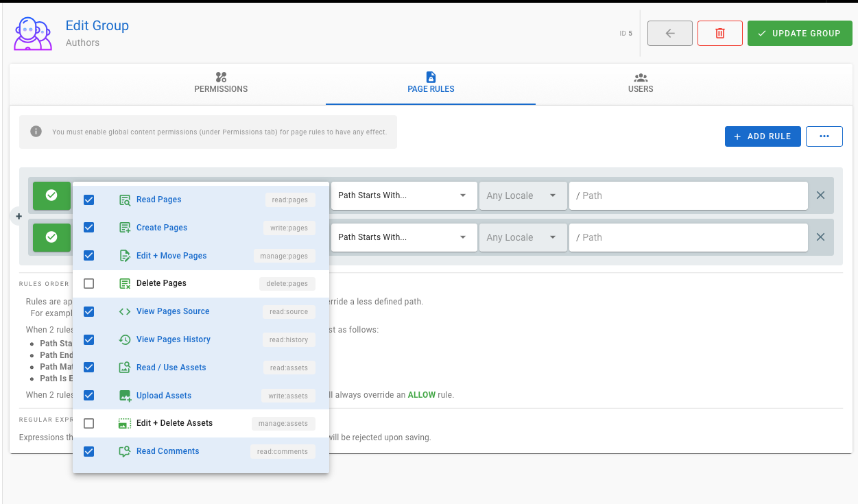
Task: Check the Delete Pages checkbox
Action: coord(88,283)
